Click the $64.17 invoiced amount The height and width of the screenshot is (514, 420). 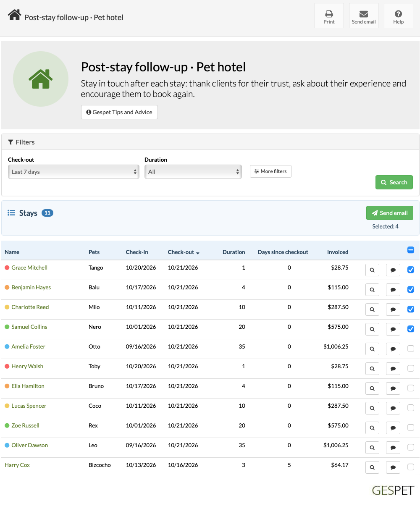point(340,465)
